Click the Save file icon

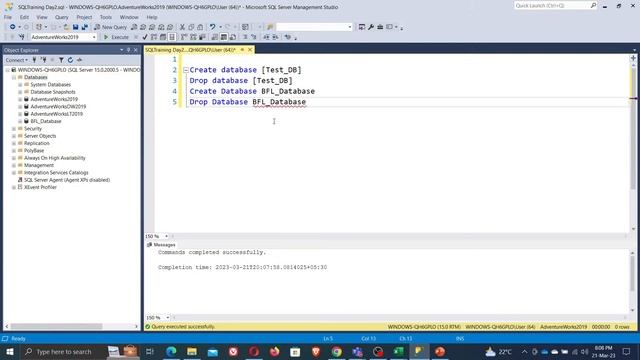pyautogui.click(x=76, y=27)
